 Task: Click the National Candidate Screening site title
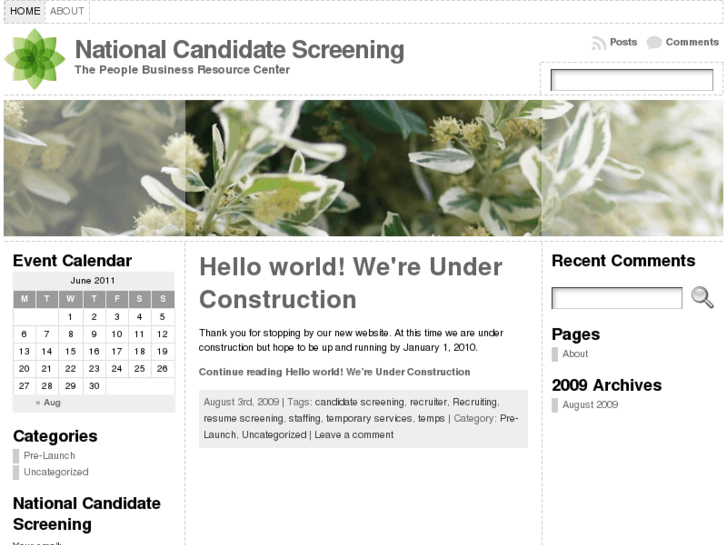click(x=239, y=50)
